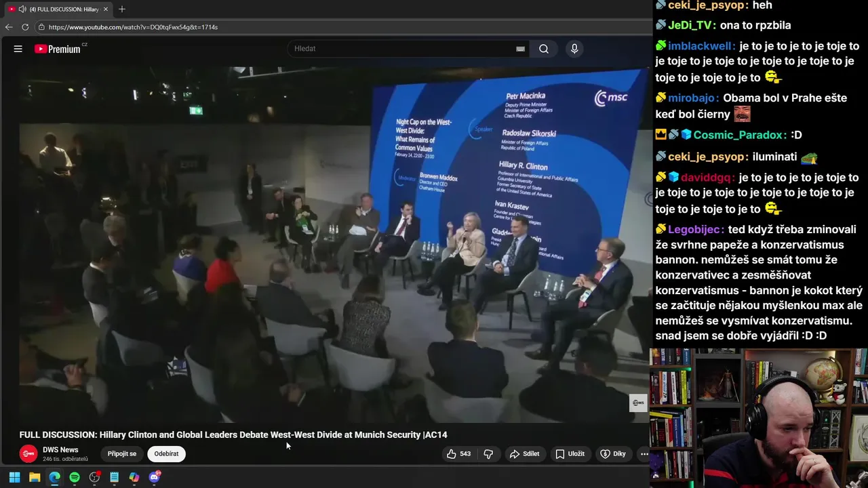This screenshot has height=488, width=868.
Task: Click streamer webcam thumbnail
Action: [x=759, y=418]
